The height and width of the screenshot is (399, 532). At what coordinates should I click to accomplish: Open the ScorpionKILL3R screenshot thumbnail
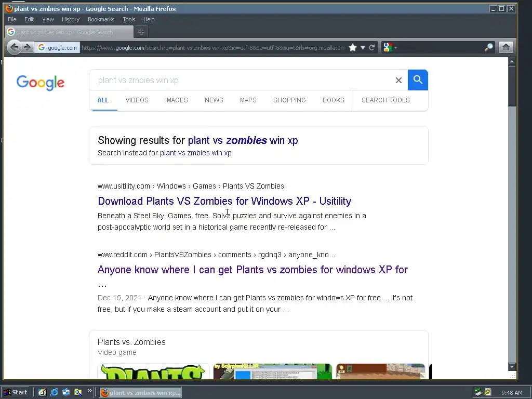(x=272, y=371)
